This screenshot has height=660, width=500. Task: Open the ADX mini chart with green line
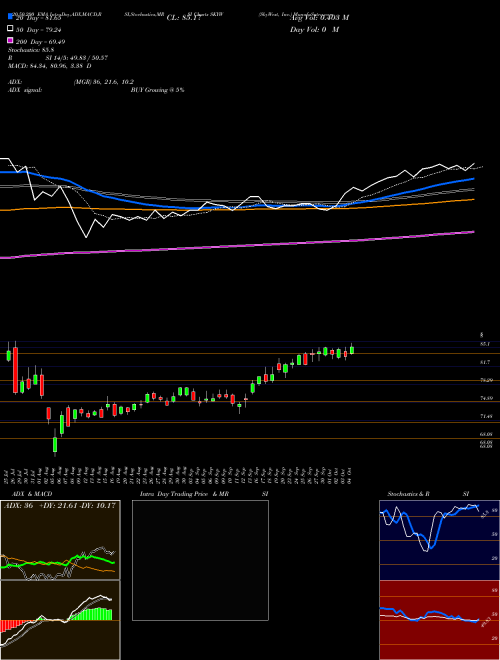[60, 540]
